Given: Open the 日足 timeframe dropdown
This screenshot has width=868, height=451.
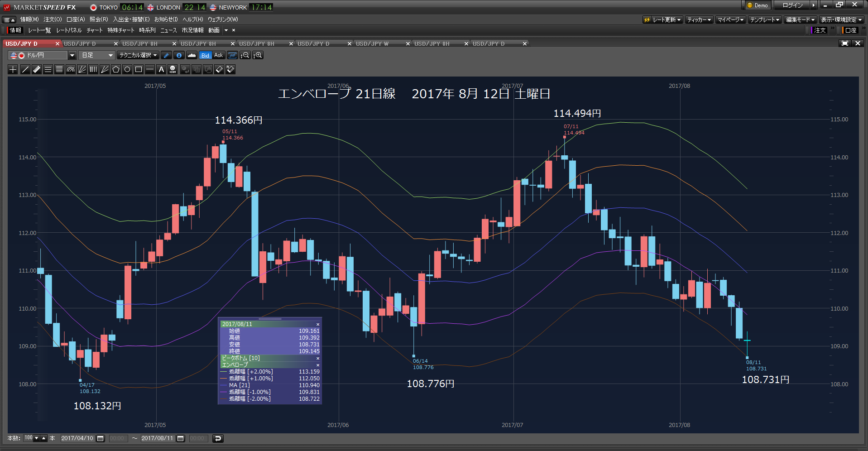Looking at the screenshot, I should coord(97,55).
